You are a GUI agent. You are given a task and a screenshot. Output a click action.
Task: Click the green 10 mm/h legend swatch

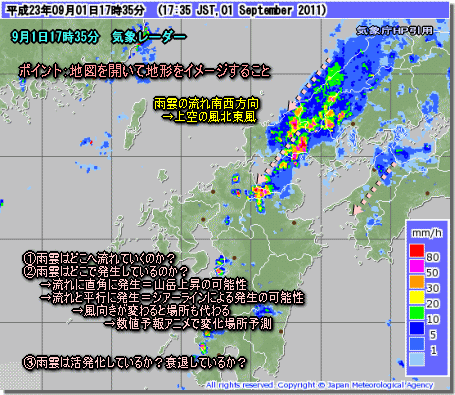point(417,313)
